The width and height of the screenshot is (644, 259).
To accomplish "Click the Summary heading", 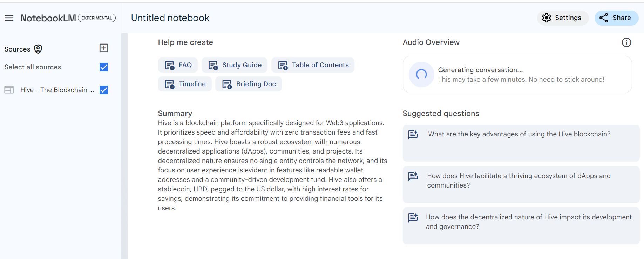I will coord(175,114).
